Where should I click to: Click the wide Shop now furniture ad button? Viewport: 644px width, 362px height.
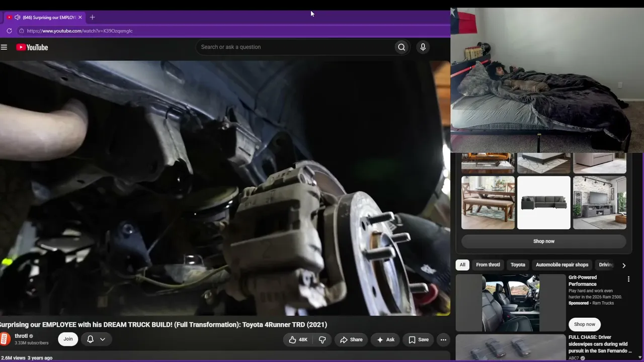pyautogui.click(x=544, y=241)
